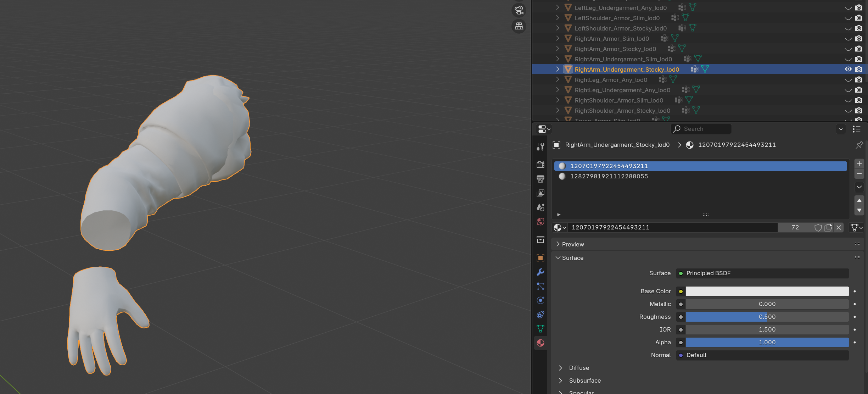Toggle the camera view icon in the viewport
868x394 pixels.
519,10
